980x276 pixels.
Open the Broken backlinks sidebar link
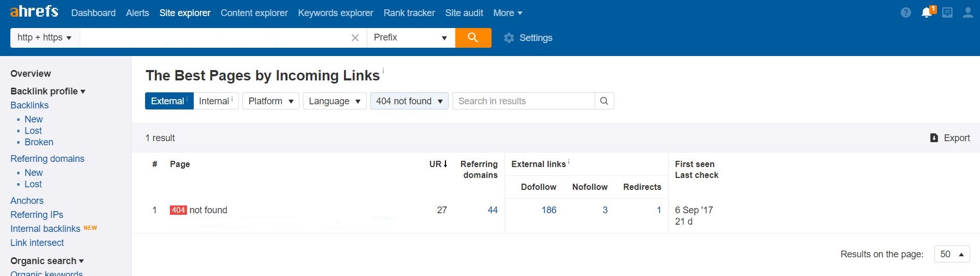39,142
